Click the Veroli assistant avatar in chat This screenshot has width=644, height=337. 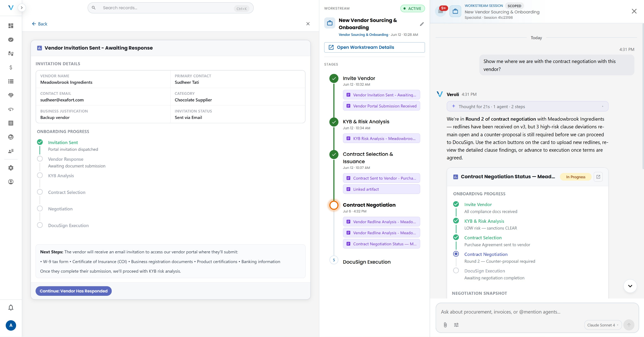pos(440,94)
